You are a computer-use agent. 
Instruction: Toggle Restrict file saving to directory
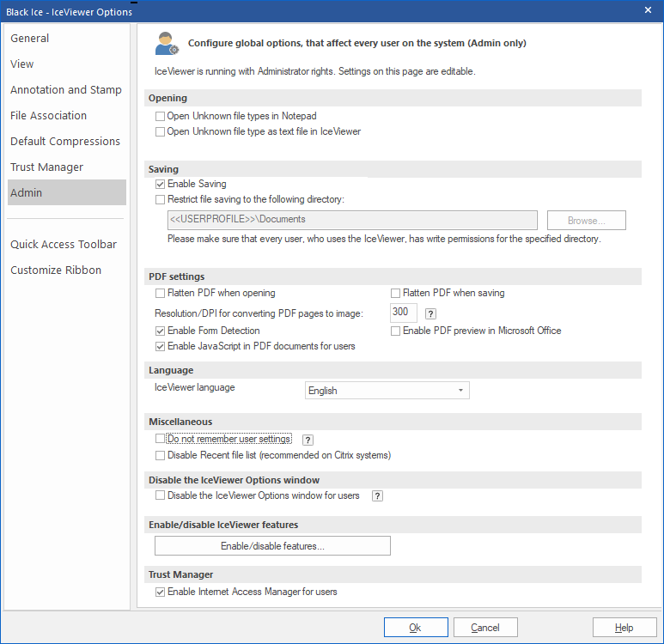tap(160, 199)
